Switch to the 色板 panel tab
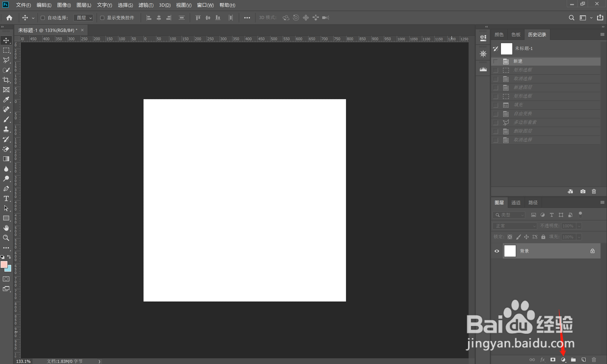Image resolution: width=607 pixels, height=364 pixels. [516, 35]
